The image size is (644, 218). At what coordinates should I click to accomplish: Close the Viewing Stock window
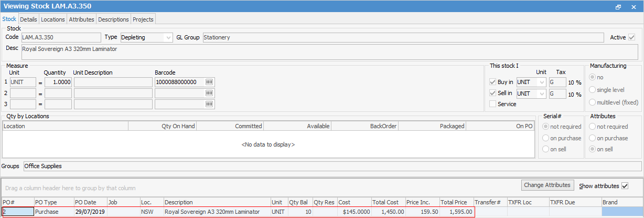tap(634, 7)
